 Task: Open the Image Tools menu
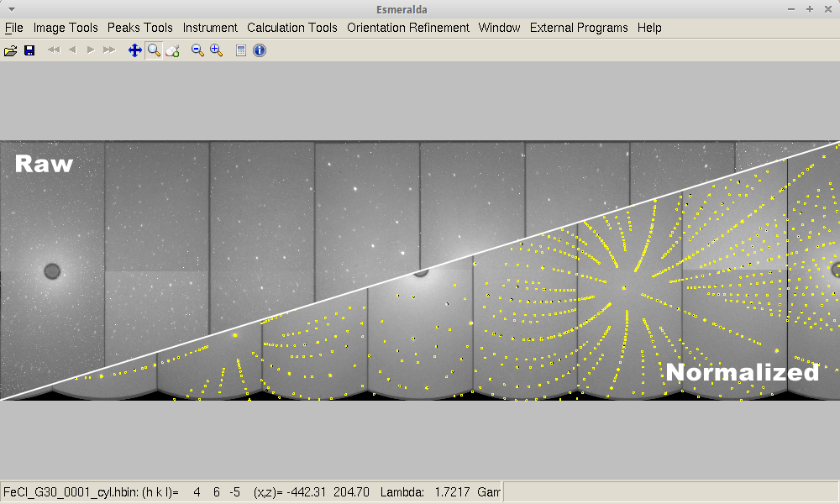[66, 28]
